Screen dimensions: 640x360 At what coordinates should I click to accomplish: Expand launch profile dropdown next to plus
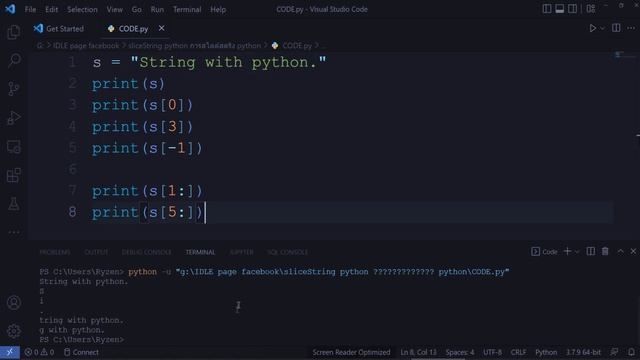click(x=577, y=252)
